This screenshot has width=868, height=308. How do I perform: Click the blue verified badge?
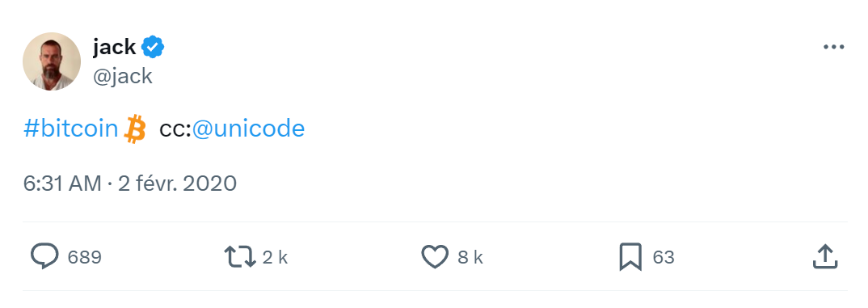coord(153,48)
